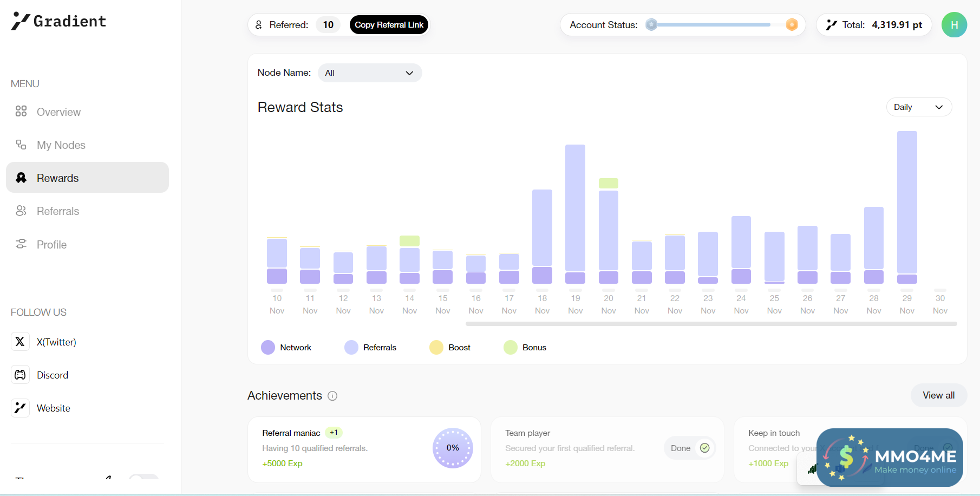Viewport: 980px width, 496px height.
Task: Toggle the Referrals legend item
Action: 370,347
